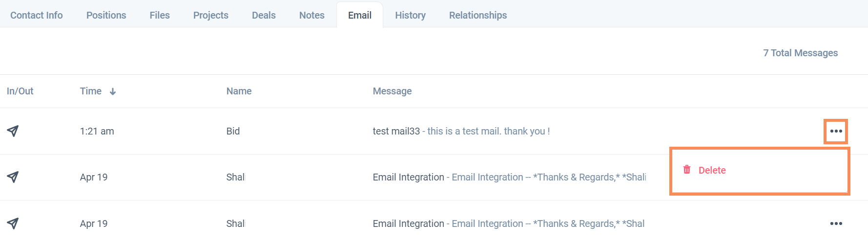Click the sent icon for test mail33 row
The width and height of the screenshot is (868, 246).
click(x=13, y=131)
